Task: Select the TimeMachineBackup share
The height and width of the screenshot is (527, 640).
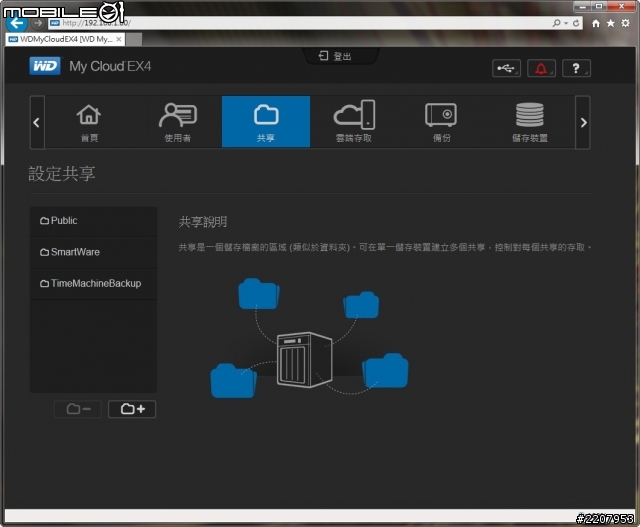Action: click(93, 284)
